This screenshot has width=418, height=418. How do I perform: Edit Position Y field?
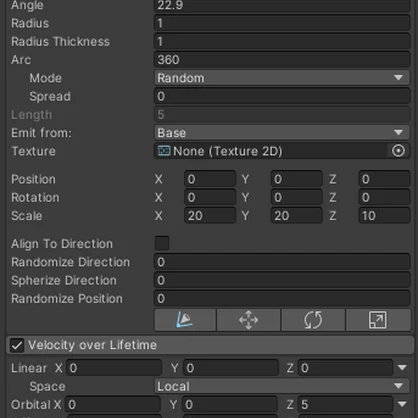coord(297,179)
